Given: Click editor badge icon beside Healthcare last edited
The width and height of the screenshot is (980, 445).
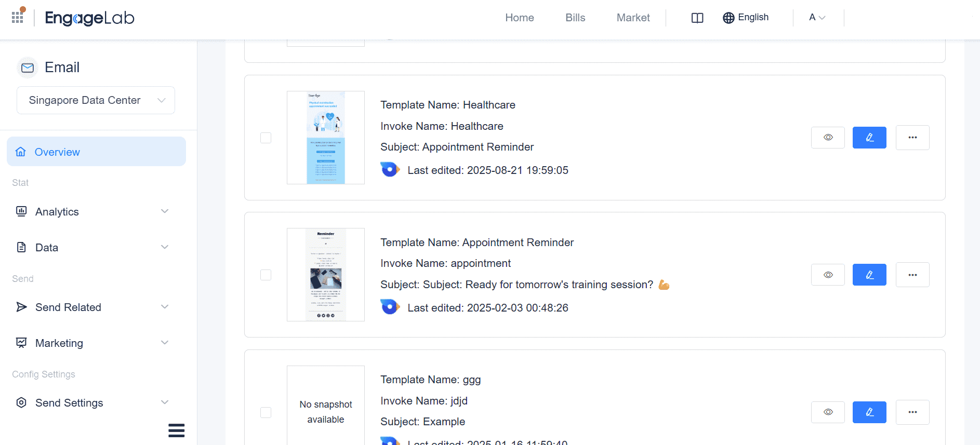Looking at the screenshot, I should [390, 170].
